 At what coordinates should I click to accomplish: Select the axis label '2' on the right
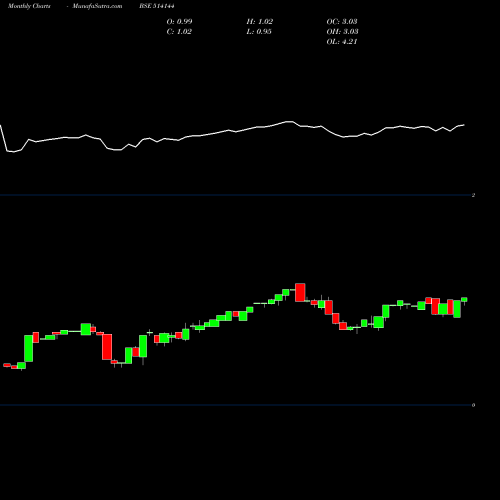coord(473,195)
